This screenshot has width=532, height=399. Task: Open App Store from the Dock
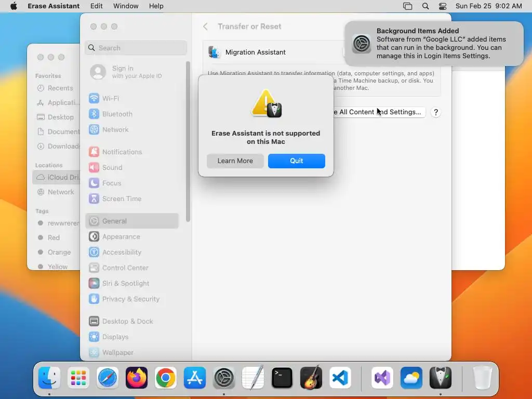195,378
